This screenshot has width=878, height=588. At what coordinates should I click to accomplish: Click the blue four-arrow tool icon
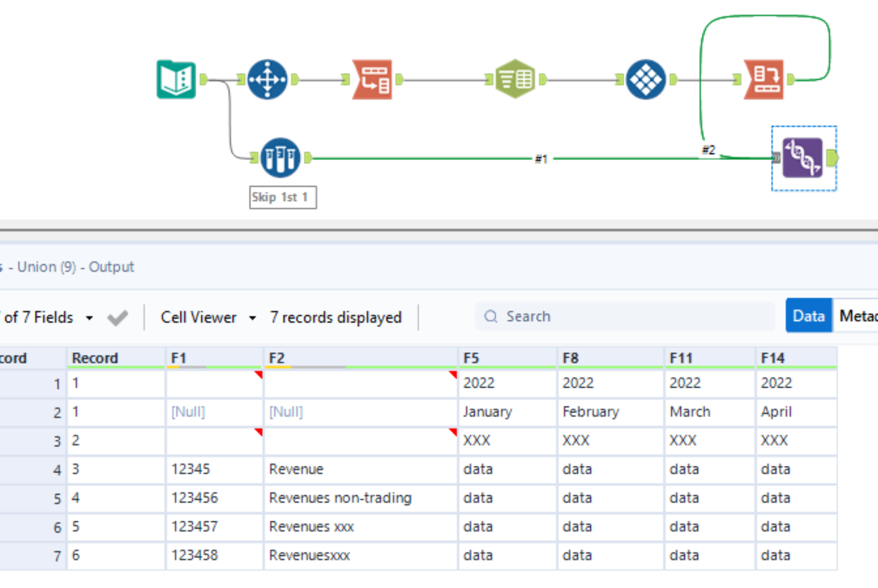click(x=266, y=79)
